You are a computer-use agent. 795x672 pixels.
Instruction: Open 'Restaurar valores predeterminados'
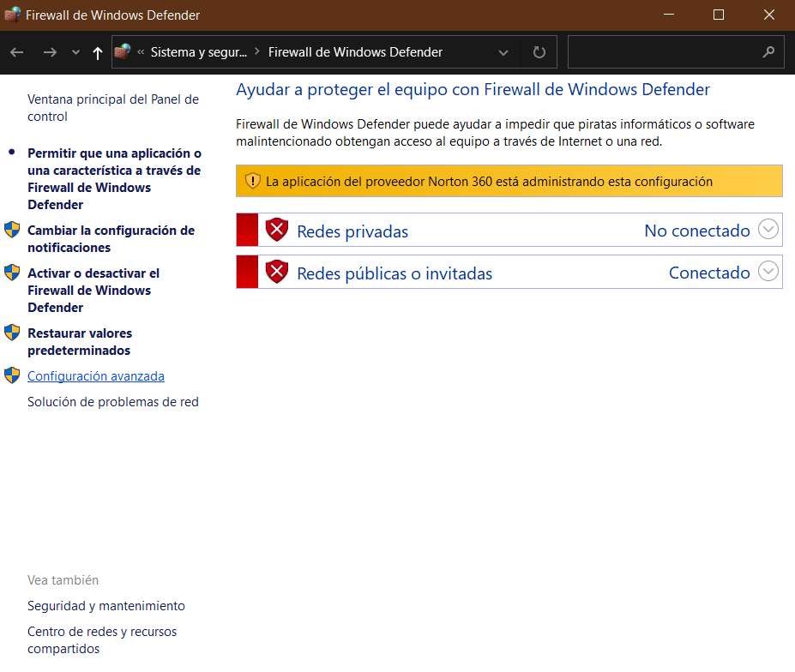[80, 342]
